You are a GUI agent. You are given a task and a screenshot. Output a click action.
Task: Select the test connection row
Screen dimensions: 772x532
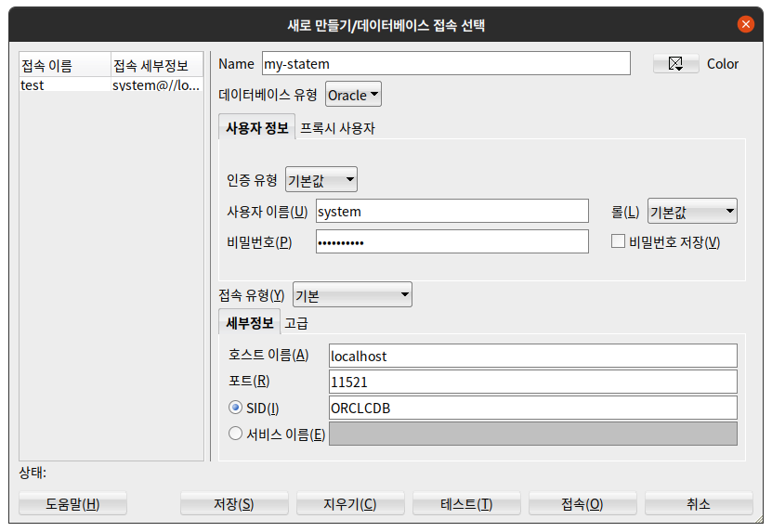click(x=111, y=84)
